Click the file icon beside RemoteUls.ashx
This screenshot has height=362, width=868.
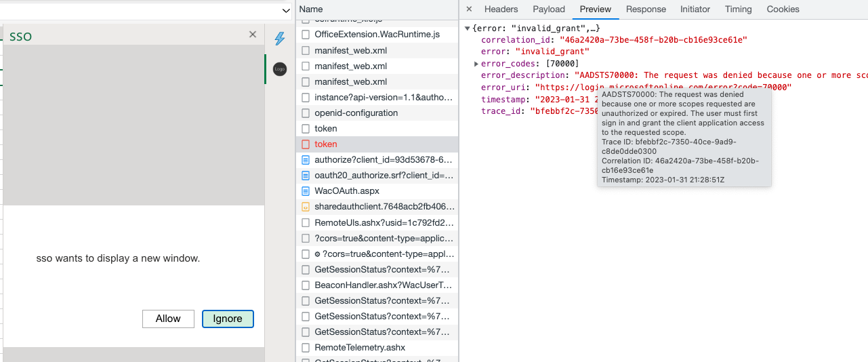pyautogui.click(x=305, y=222)
